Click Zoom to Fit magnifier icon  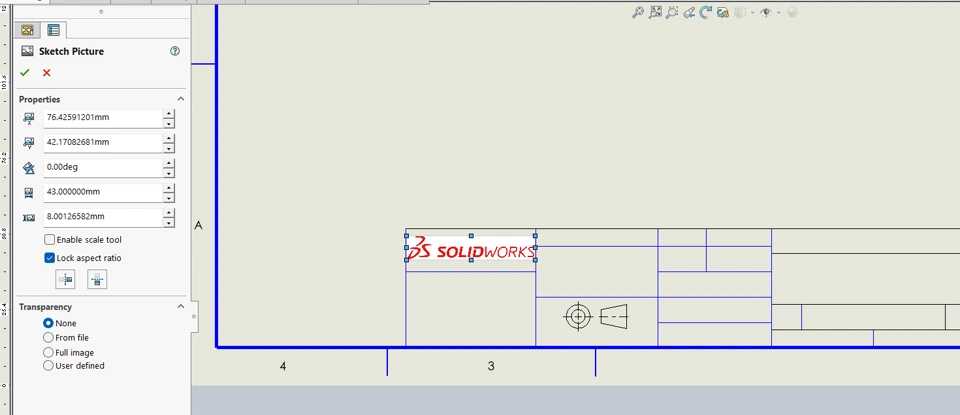tap(638, 12)
